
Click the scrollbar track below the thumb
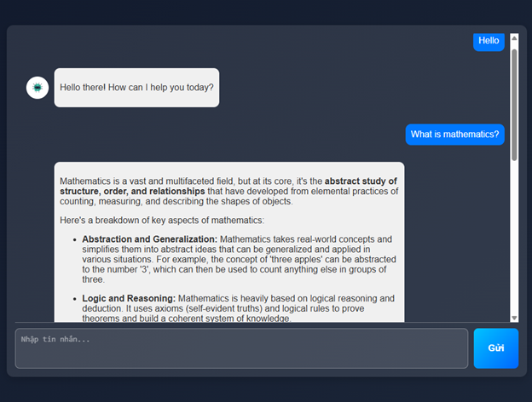[x=514, y=238]
